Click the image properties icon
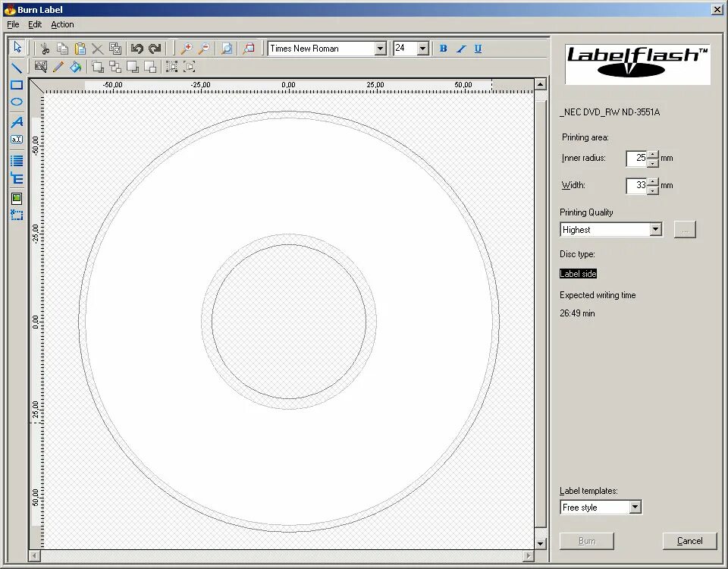This screenshot has height=569, width=728. click(x=41, y=67)
